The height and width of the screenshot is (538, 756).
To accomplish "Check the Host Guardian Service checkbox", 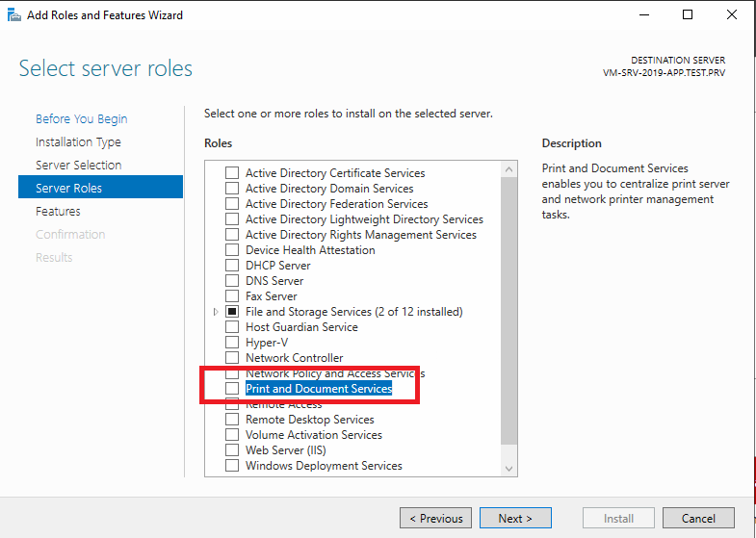I will (232, 327).
